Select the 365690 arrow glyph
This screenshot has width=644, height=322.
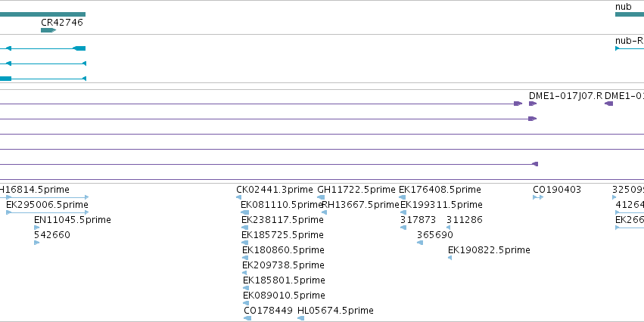click(420, 243)
